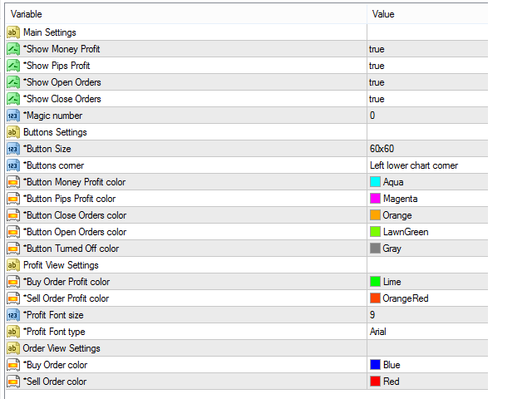Image resolution: width=532 pixels, height=399 pixels.
Task: Click the green icon for Show Money Profit
Action: [x=13, y=49]
